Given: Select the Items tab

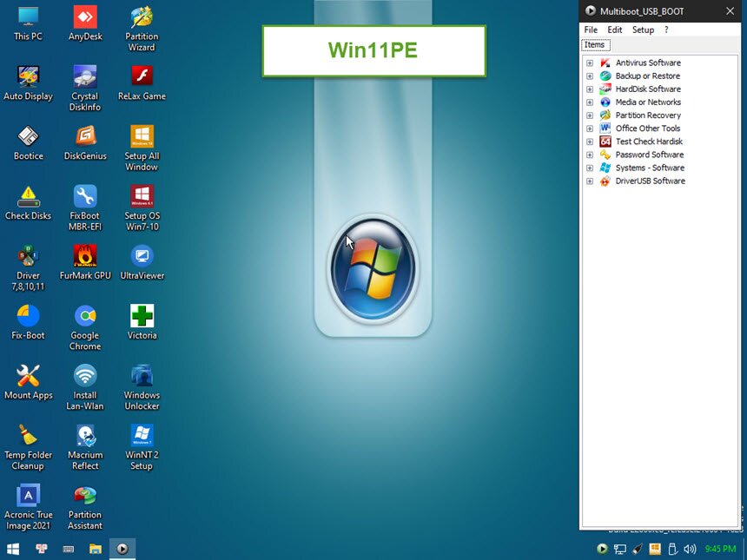Looking at the screenshot, I should (x=595, y=45).
